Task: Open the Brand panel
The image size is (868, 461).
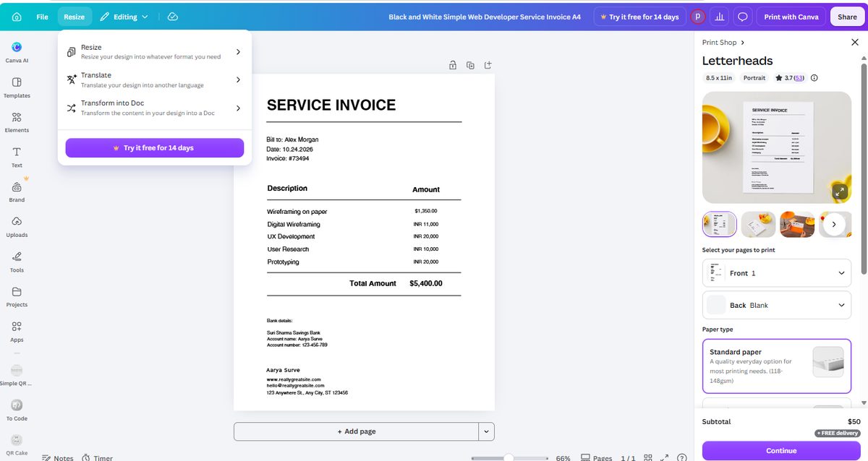Action: coord(17,191)
